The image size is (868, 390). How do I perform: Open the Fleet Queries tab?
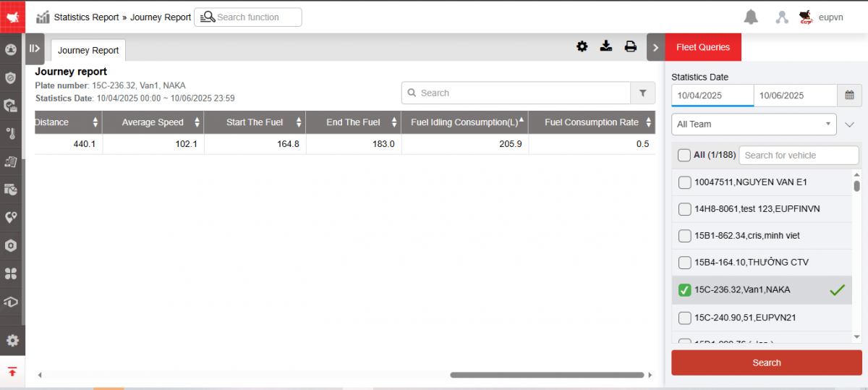tap(703, 48)
